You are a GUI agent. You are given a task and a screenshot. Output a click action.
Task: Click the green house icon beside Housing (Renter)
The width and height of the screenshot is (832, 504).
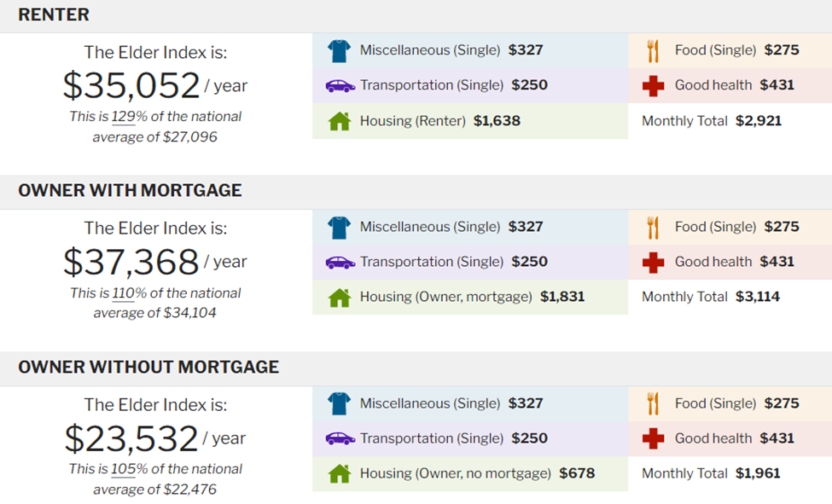pyautogui.click(x=340, y=121)
